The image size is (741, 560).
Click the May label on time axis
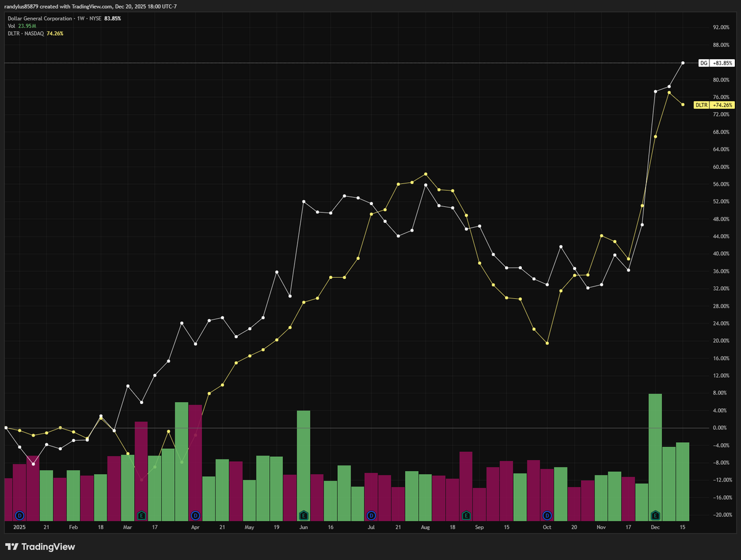[249, 528]
